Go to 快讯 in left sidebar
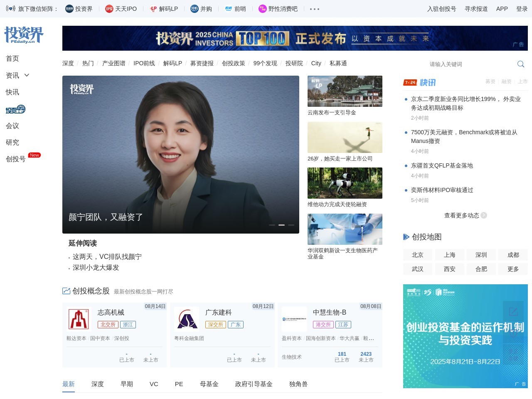The height and width of the screenshot is (399, 532). click(12, 92)
